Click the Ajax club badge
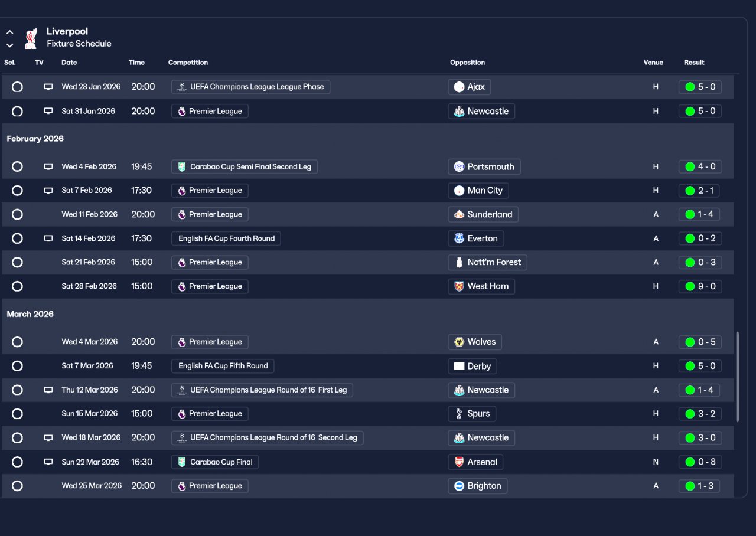Screen dimensions: 756x536 point(459,87)
